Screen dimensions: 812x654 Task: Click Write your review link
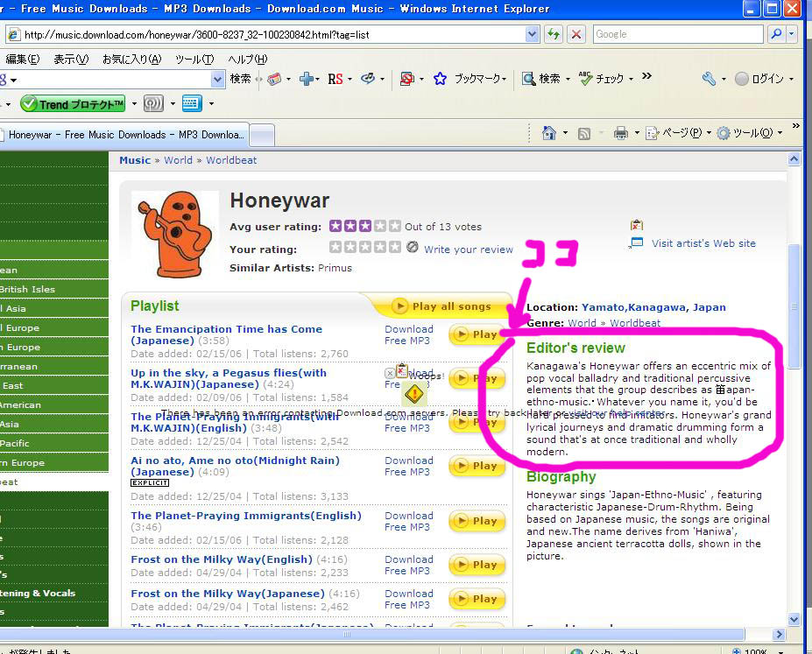pyautogui.click(x=469, y=250)
